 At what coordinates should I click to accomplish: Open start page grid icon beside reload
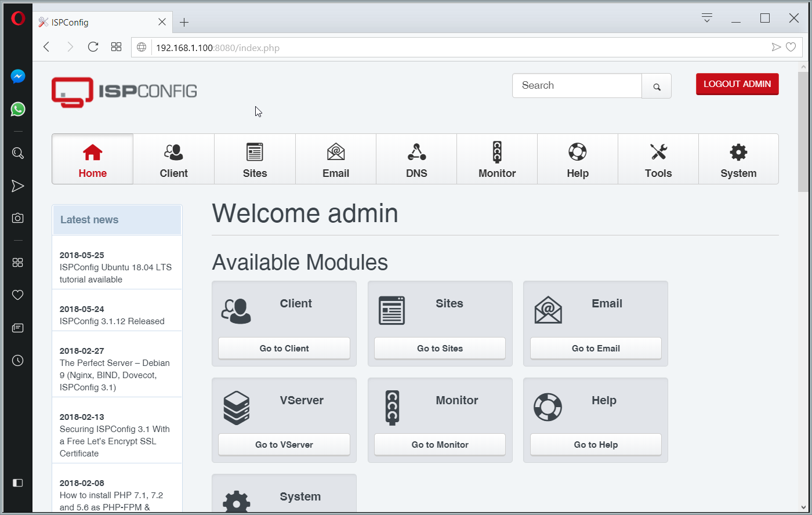tap(116, 47)
